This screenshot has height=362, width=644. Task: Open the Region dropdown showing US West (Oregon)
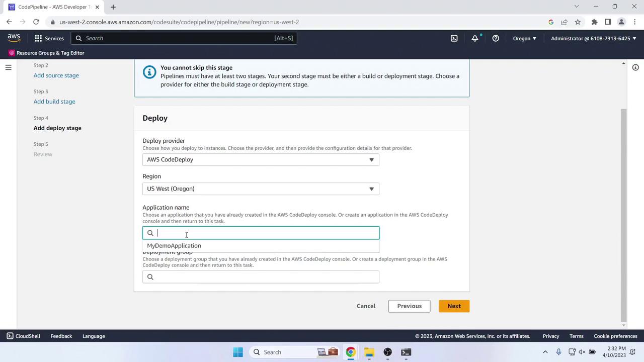pyautogui.click(x=261, y=189)
